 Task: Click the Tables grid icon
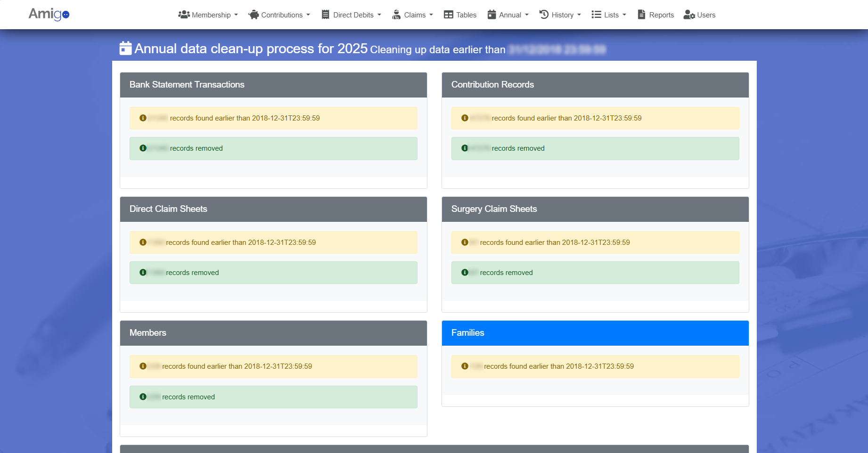[x=448, y=15]
